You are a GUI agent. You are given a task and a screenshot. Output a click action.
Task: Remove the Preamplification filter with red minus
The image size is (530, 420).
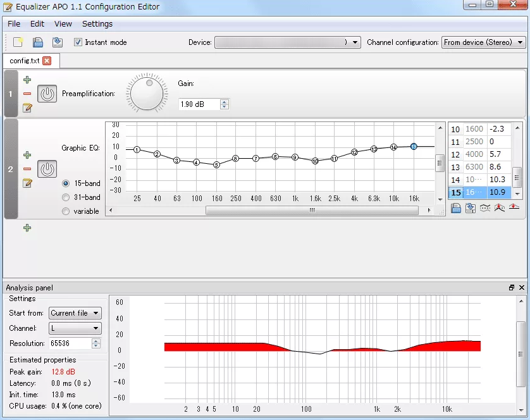coord(27,94)
